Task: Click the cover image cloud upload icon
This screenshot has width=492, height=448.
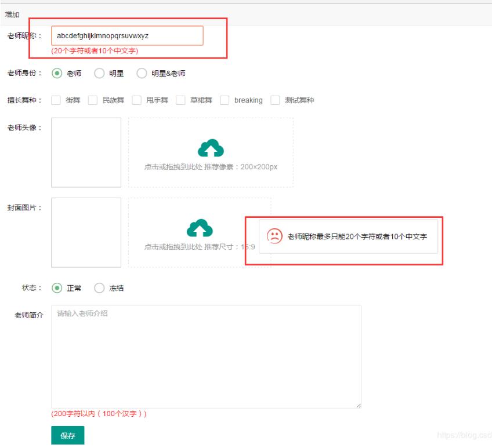Action: [x=199, y=228]
